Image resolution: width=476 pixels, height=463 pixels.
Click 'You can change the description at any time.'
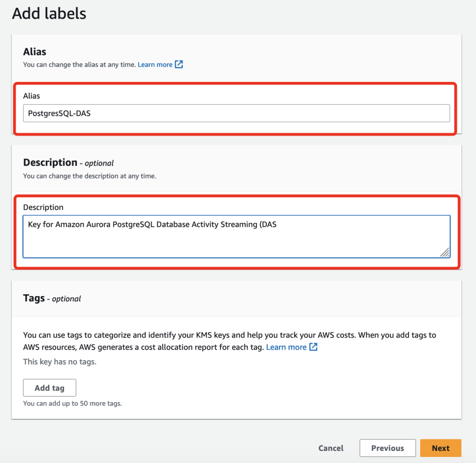pos(90,176)
